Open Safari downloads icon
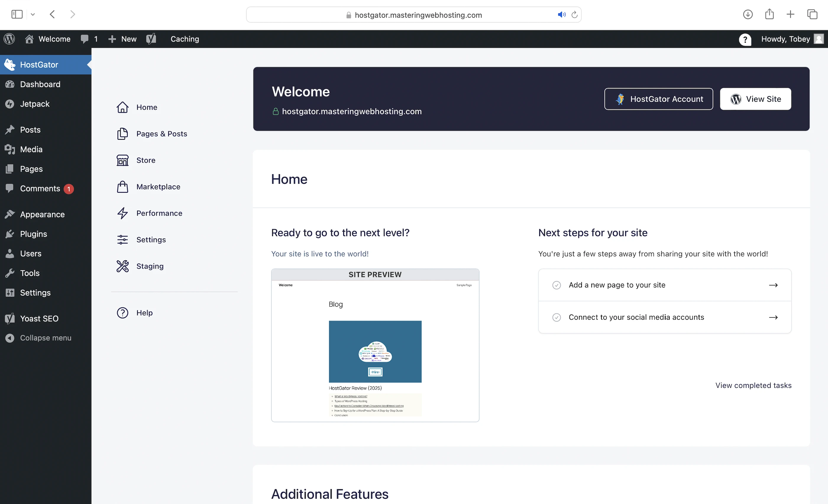 click(x=747, y=14)
